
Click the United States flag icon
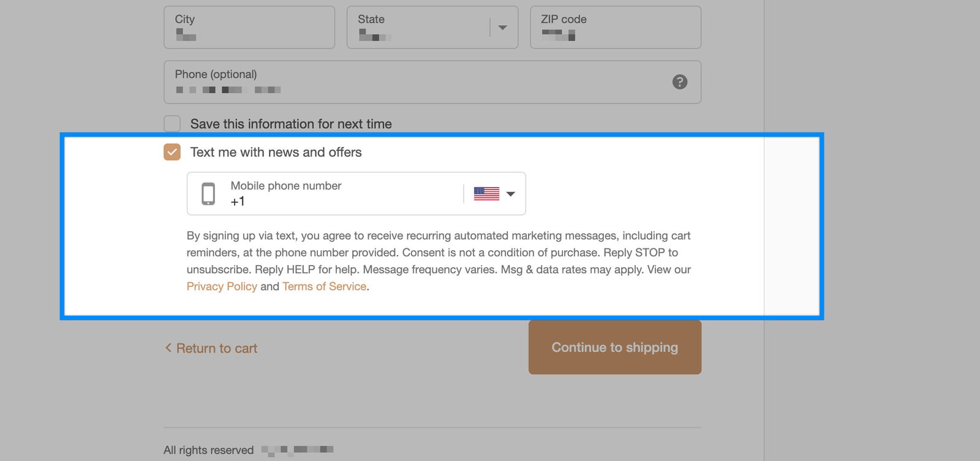[x=486, y=194]
